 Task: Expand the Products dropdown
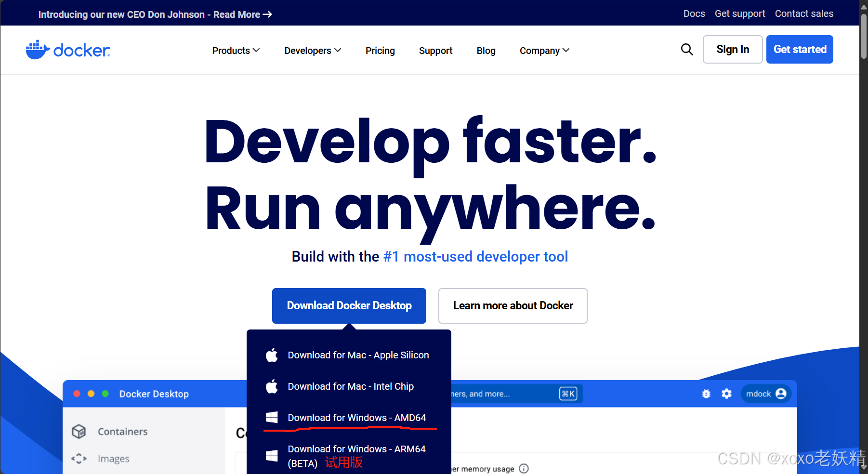pos(236,51)
